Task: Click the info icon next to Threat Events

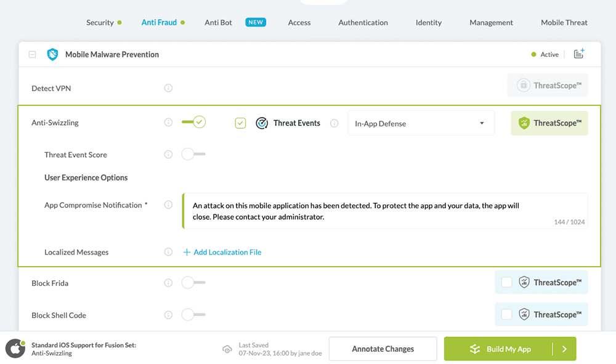Action: 334,123
